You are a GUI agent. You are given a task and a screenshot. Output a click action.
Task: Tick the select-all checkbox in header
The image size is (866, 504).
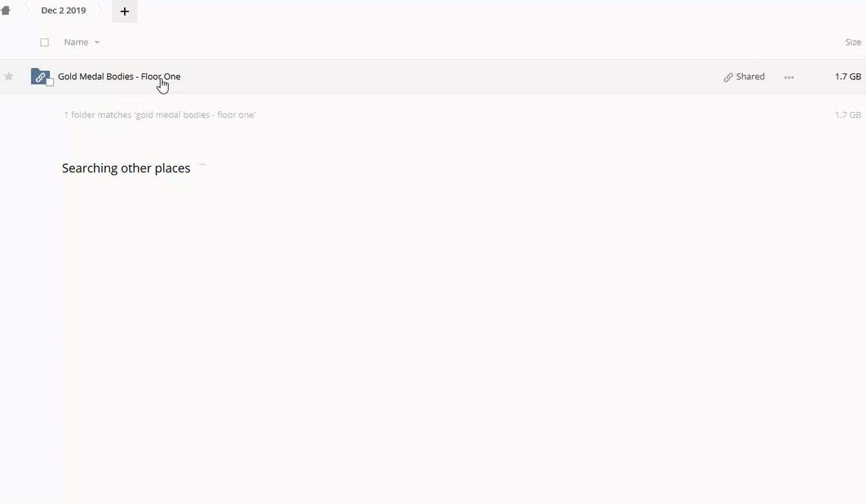45,42
